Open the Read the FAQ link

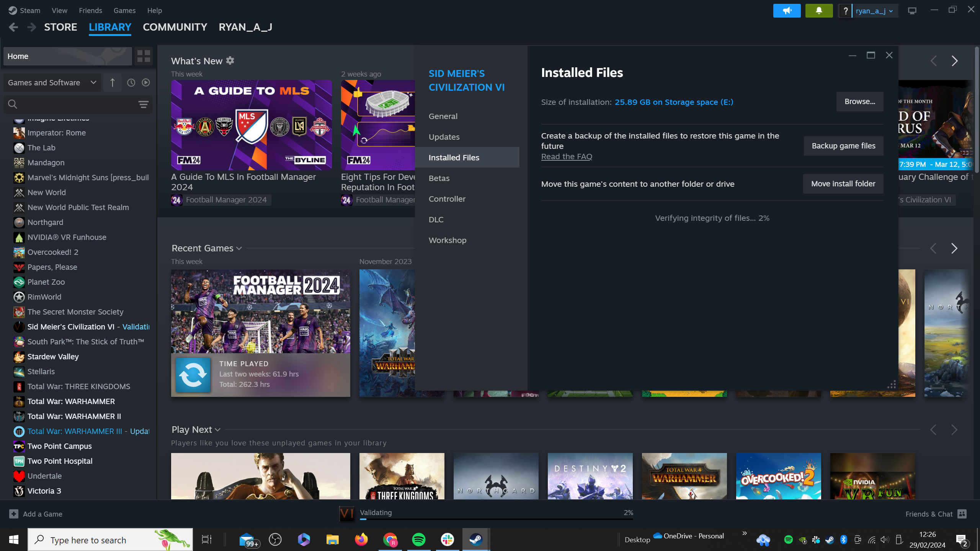(567, 156)
